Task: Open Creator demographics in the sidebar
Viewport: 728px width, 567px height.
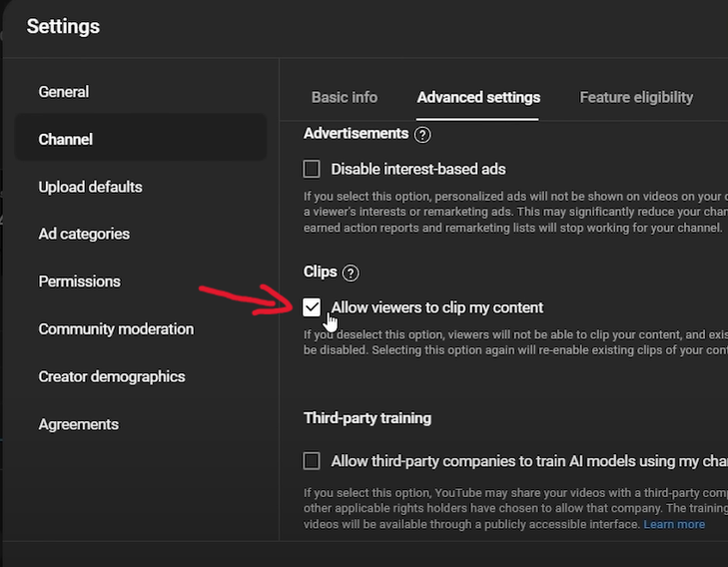Action: [x=112, y=376]
